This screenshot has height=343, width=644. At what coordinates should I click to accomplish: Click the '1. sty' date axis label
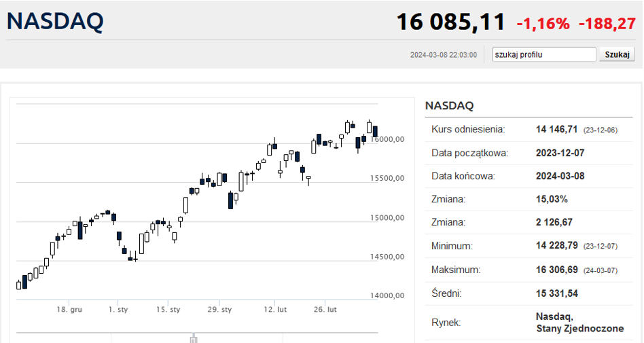pyautogui.click(x=118, y=309)
